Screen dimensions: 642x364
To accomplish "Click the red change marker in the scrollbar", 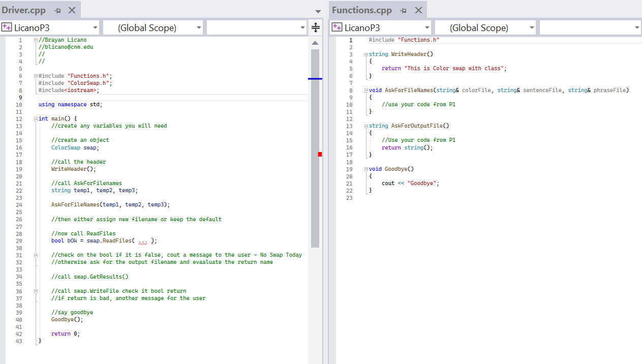I will (320, 154).
